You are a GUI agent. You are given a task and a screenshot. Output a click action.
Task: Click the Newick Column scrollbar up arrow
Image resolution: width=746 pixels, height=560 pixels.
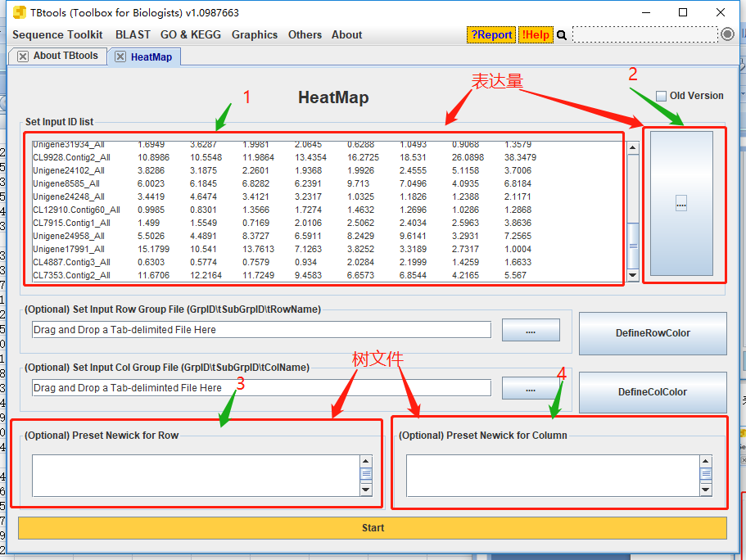tap(706, 461)
